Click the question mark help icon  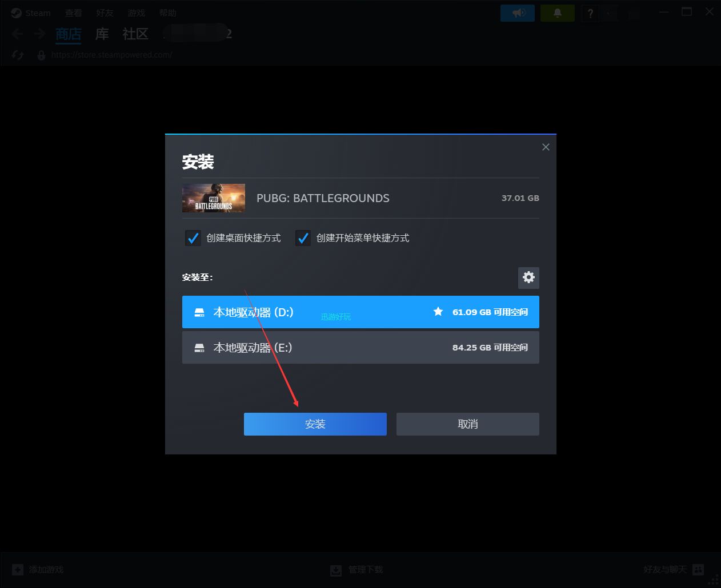(590, 13)
